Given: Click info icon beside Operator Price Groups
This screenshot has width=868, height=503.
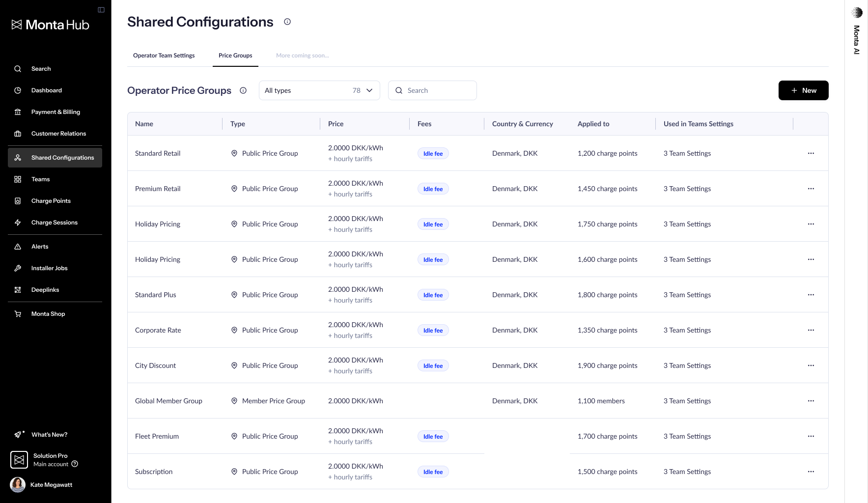Looking at the screenshot, I should click(243, 90).
